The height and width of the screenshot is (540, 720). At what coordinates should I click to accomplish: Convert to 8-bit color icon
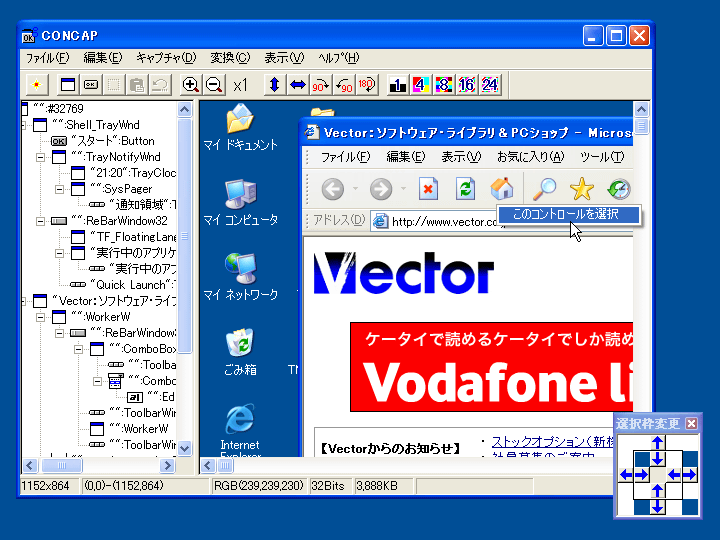coord(444,84)
